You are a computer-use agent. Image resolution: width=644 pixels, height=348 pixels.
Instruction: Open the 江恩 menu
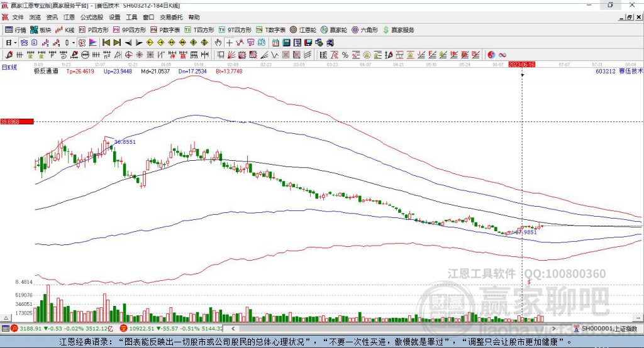[69, 17]
